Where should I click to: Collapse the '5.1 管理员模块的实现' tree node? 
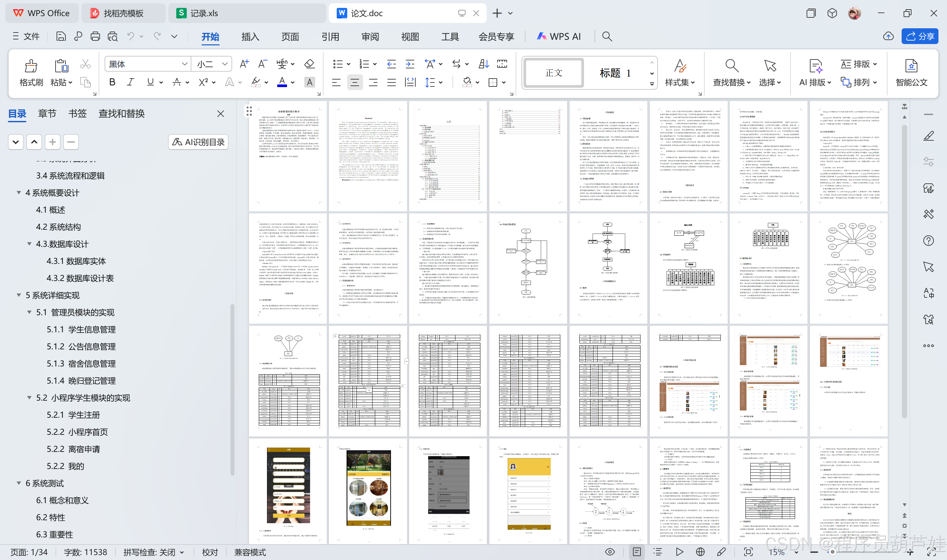click(29, 312)
